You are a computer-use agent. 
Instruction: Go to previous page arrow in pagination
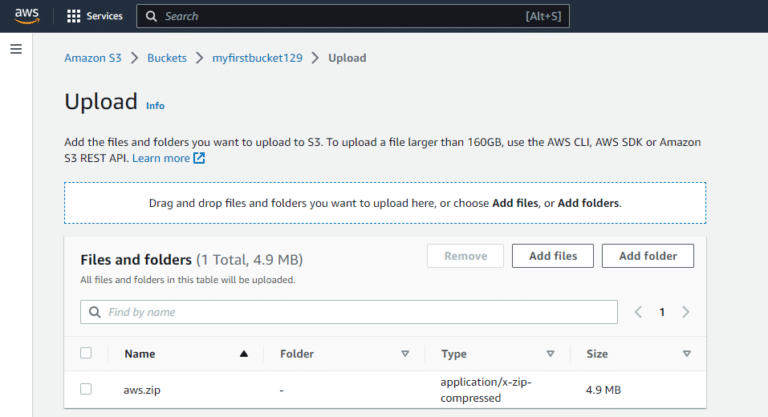click(x=639, y=312)
